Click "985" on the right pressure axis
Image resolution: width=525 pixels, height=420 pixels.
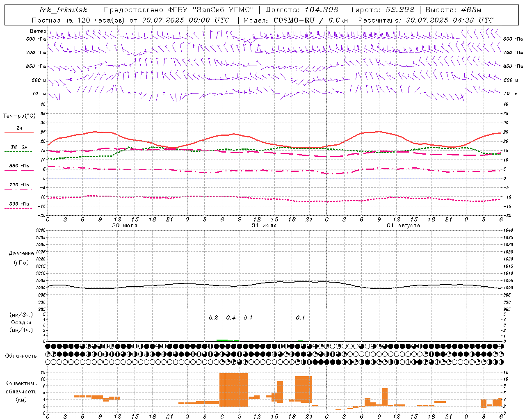point(507,309)
